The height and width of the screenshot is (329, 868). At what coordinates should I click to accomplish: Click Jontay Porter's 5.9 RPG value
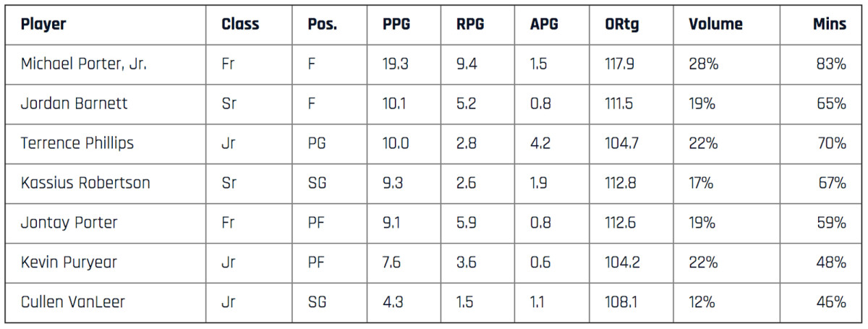tap(467, 223)
